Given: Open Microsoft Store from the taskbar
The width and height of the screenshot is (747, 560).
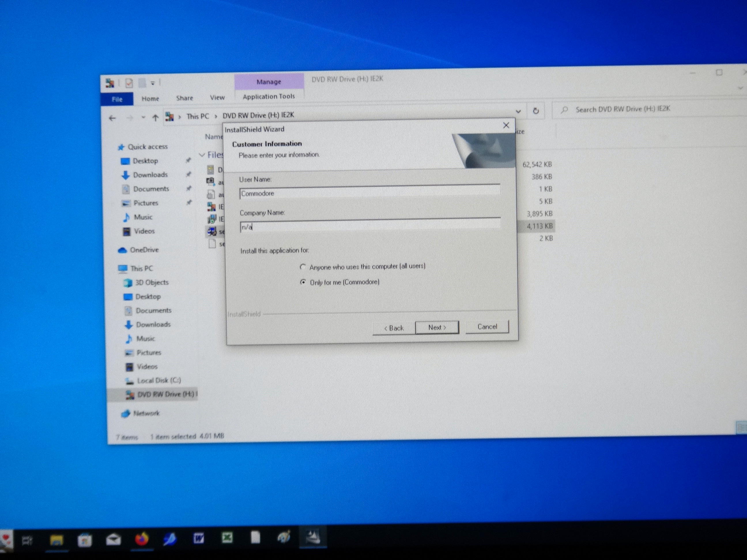Looking at the screenshot, I should [x=84, y=540].
